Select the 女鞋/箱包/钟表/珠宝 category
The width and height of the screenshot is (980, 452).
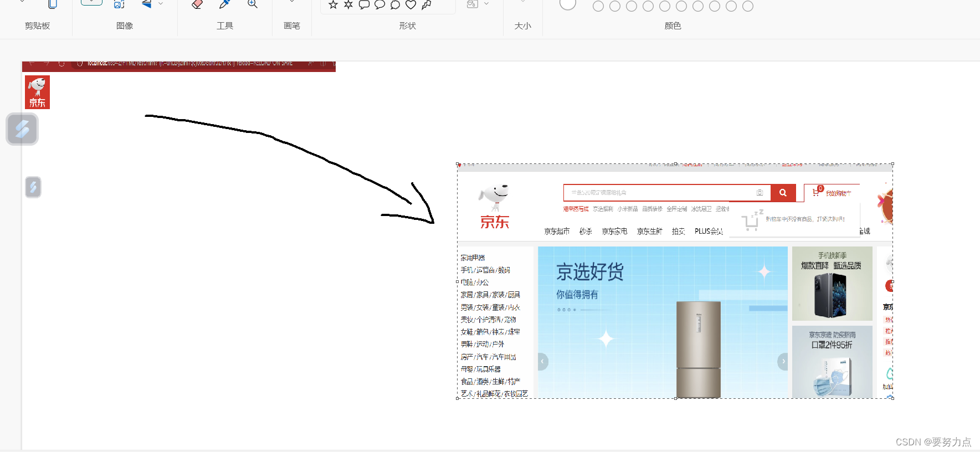(x=490, y=332)
